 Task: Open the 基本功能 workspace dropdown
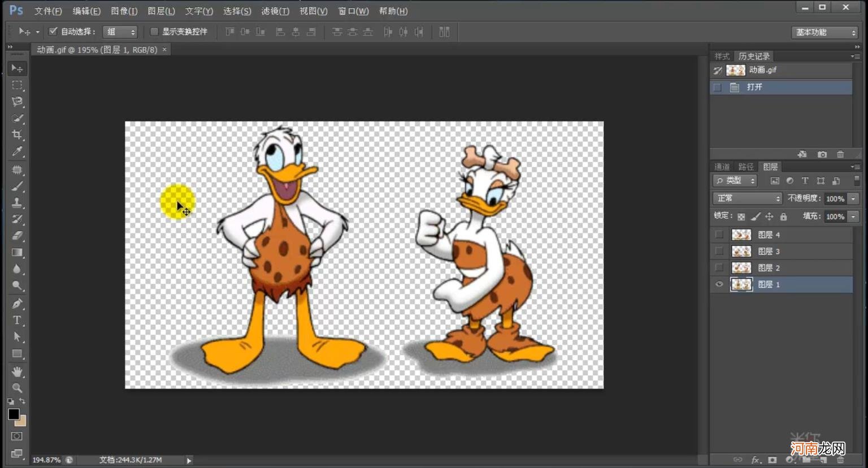pyautogui.click(x=825, y=32)
